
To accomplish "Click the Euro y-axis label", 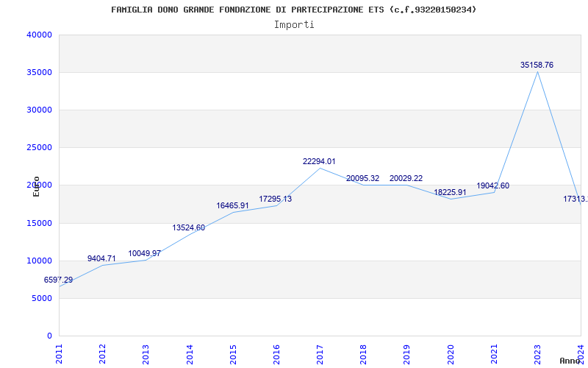I will [x=36, y=187].
